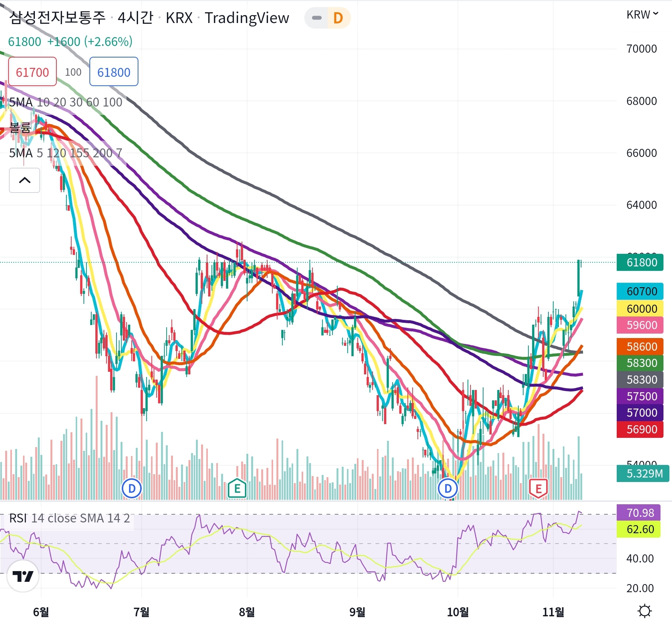This screenshot has height=623, width=672.
Task: Click the yellow 60000 moving average label
Action: pos(640,309)
